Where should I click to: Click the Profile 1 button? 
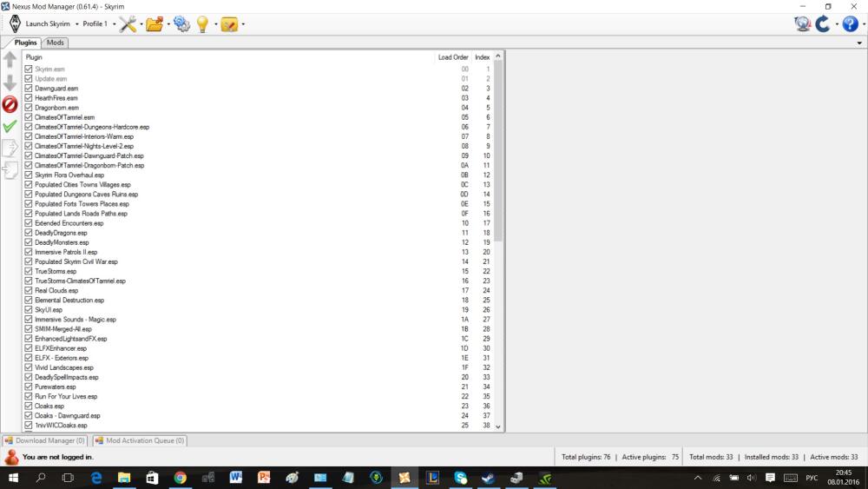[x=95, y=23]
